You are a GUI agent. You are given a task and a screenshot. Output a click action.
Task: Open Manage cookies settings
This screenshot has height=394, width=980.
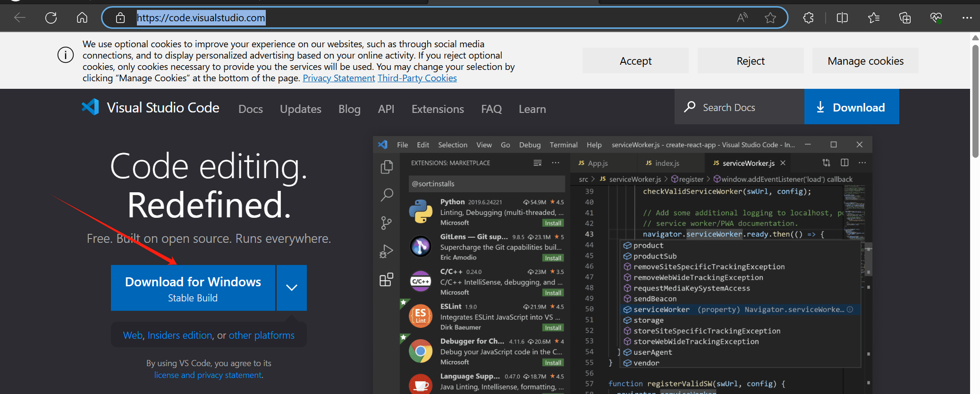[x=866, y=60]
